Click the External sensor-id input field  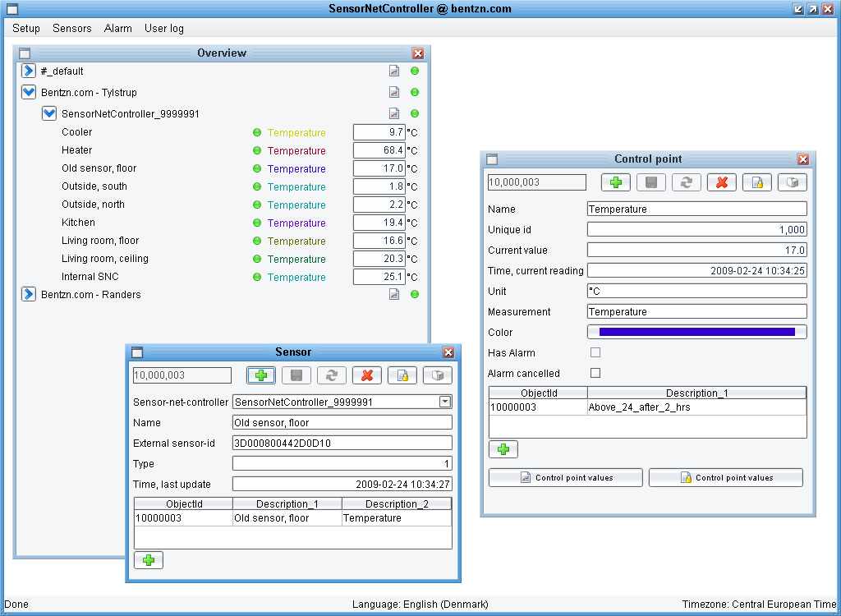tap(342, 443)
